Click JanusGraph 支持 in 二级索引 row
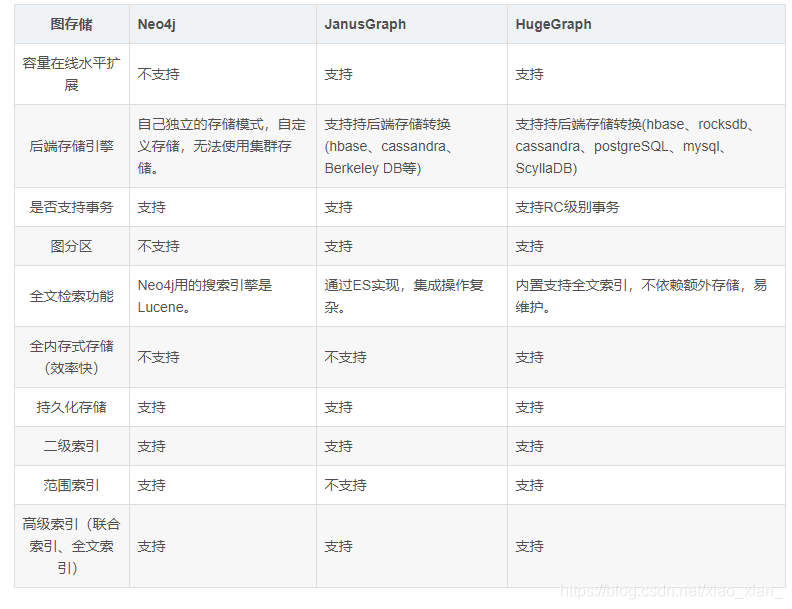The width and height of the screenshot is (792, 609). (x=338, y=446)
